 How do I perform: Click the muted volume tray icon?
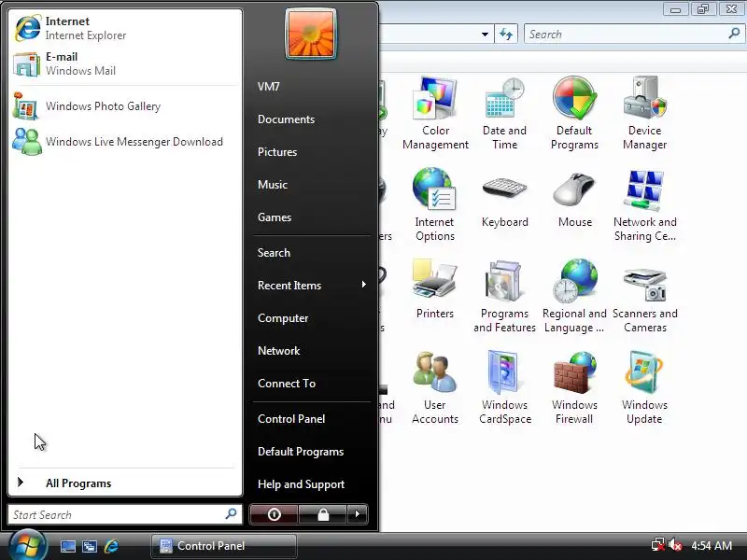[675, 545]
